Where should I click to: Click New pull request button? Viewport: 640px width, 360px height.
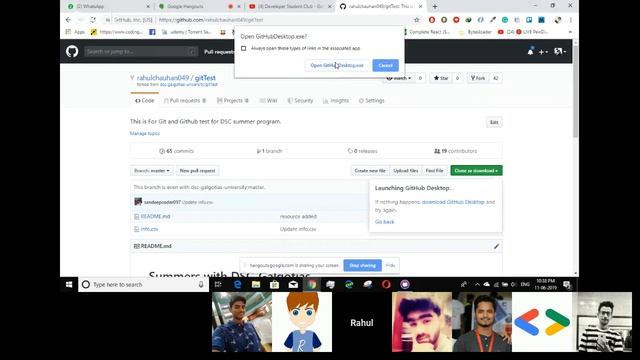(198, 171)
